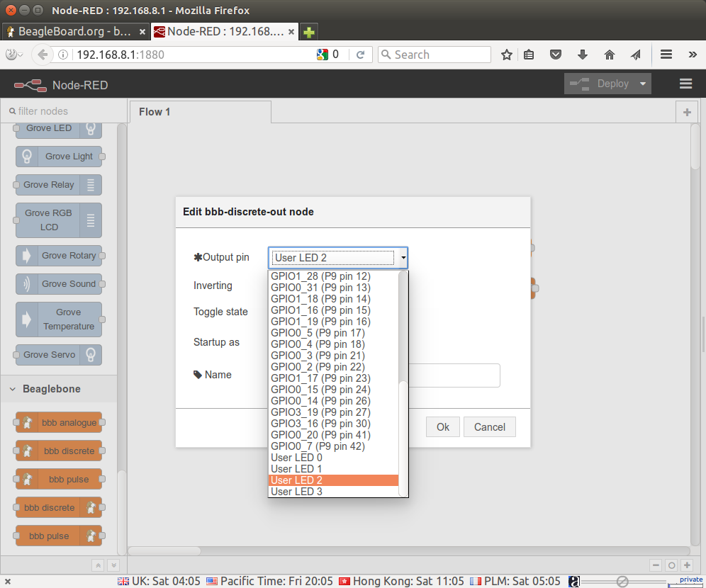
Task: Open the Output pin dropdown
Action: click(337, 258)
